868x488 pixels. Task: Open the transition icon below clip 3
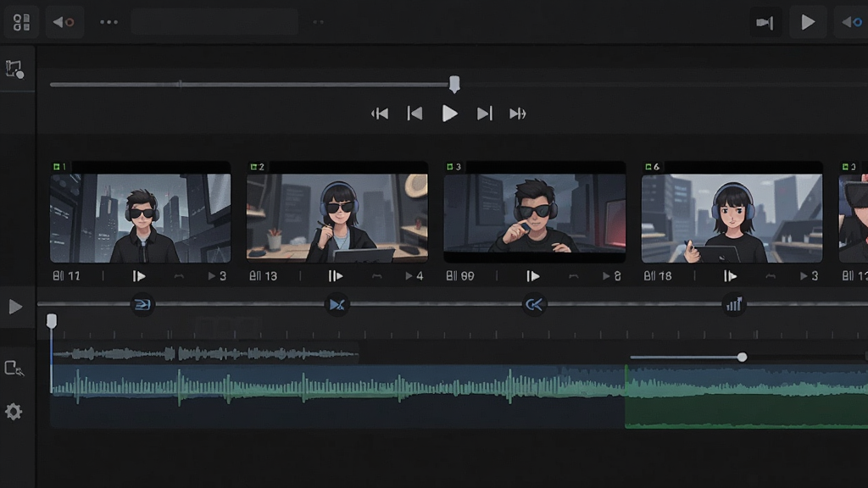[x=534, y=304]
